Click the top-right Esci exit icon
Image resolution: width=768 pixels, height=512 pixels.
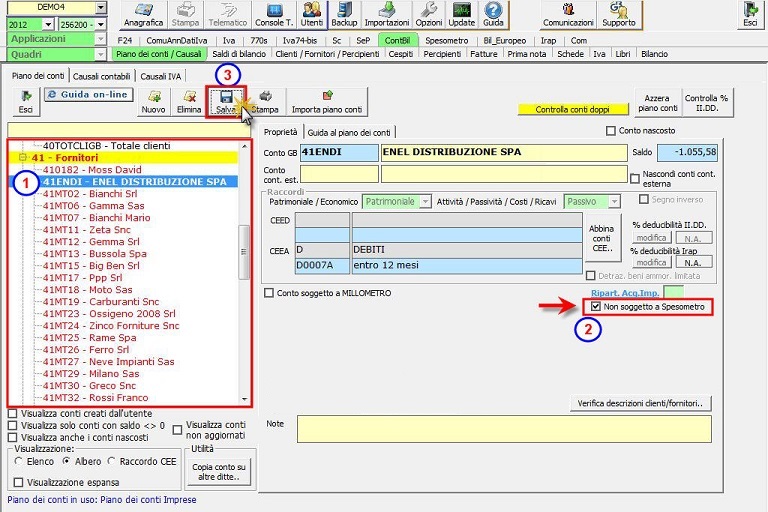pos(750,15)
